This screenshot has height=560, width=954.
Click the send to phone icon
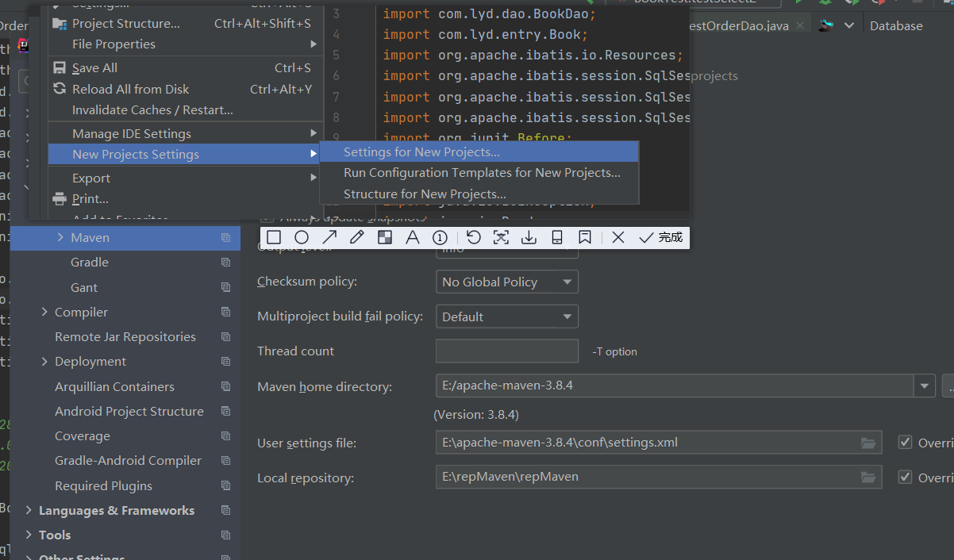tap(556, 237)
